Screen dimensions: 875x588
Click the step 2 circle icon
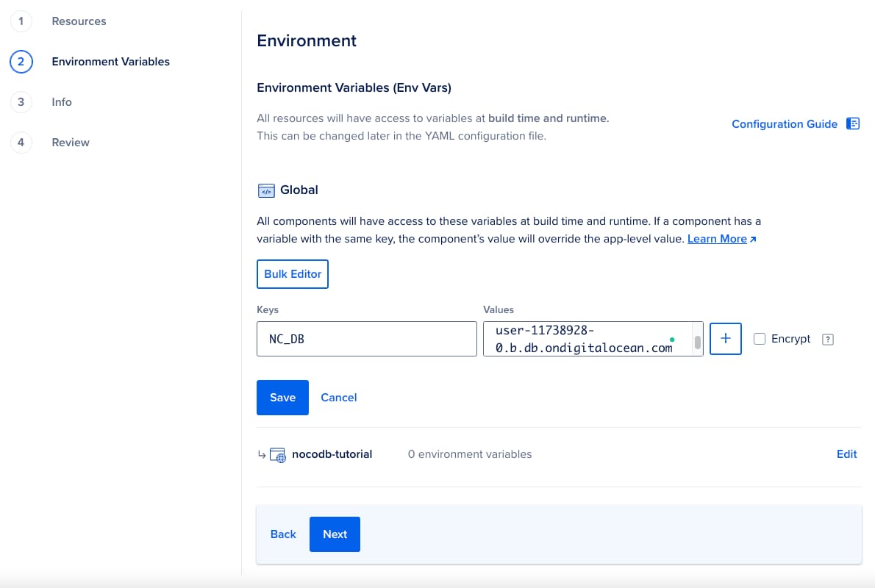(x=21, y=61)
